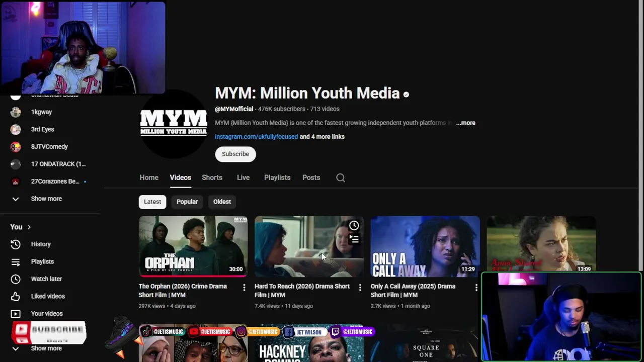
Task: Expand the You section chevron
Action: click(x=29, y=227)
